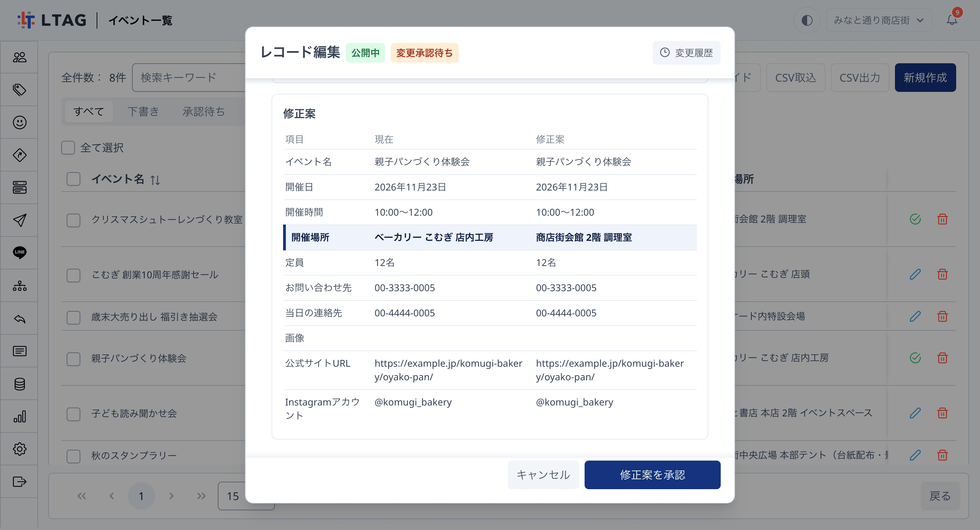Screen dimensions: 980x530
Task: Select the highlighted 開催場所 diff row
Action: [490, 237]
